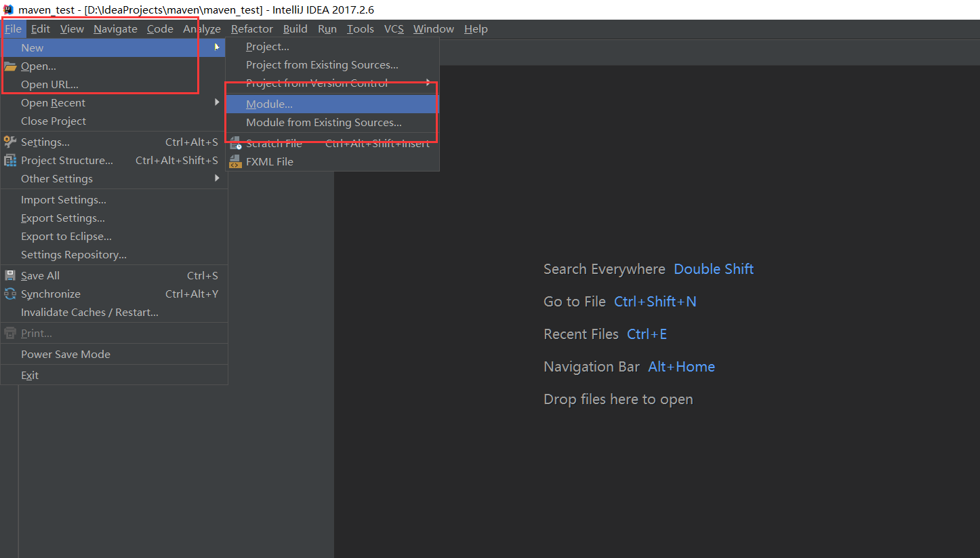This screenshot has height=558, width=980.
Task: Click the Scratch File icon
Action: pyautogui.click(x=235, y=144)
